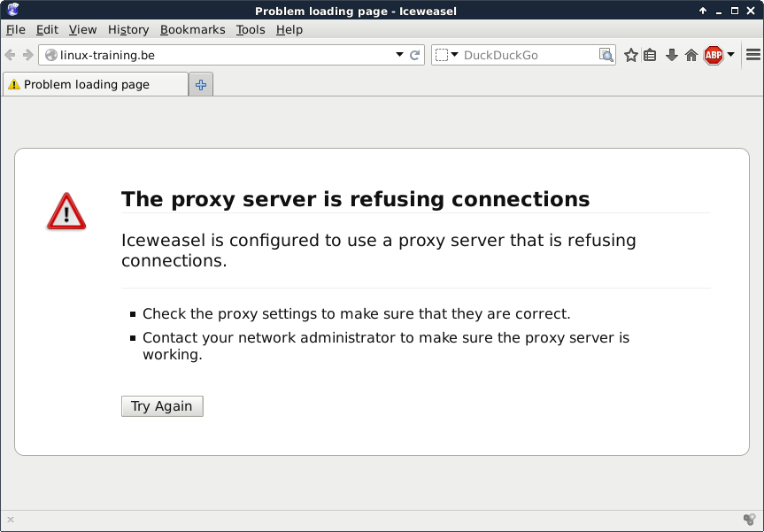Click the site globe identity icon
This screenshot has height=532, width=764.
pos(50,55)
